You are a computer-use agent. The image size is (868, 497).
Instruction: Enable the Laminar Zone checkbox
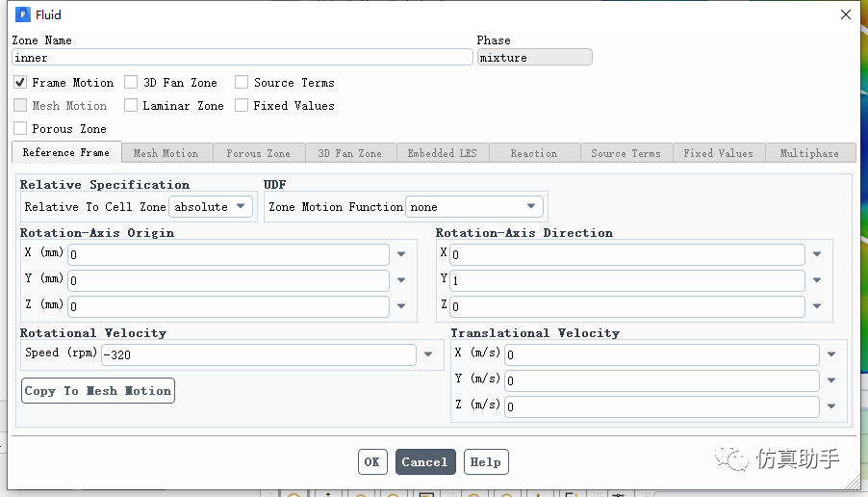131,105
